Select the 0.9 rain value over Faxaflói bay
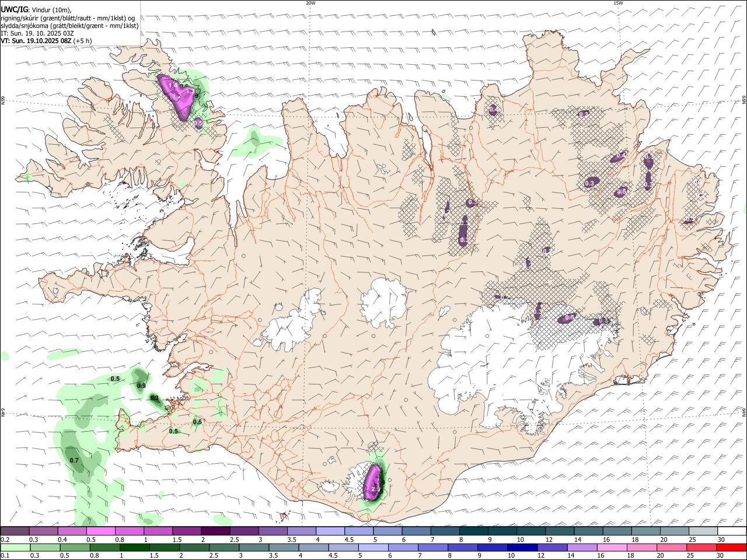 pyautogui.click(x=141, y=386)
